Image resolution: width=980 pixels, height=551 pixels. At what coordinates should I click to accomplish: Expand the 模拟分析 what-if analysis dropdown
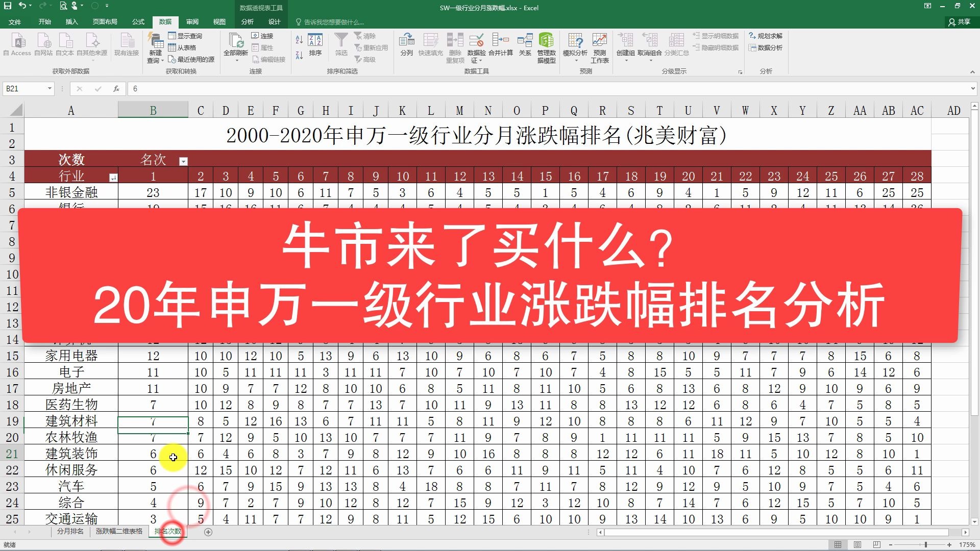pos(576,60)
